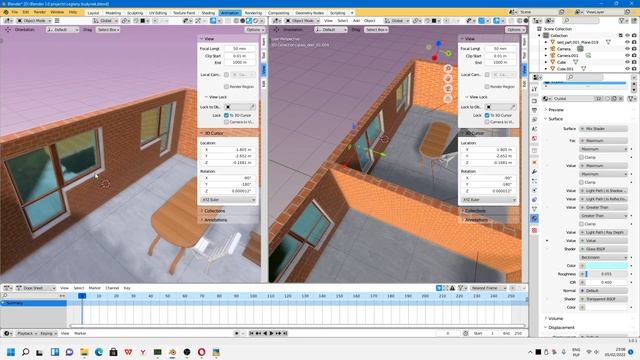Click the Windows taskbar search icon
This screenshot has height=360, width=640.
pyautogui.click(x=25, y=352)
